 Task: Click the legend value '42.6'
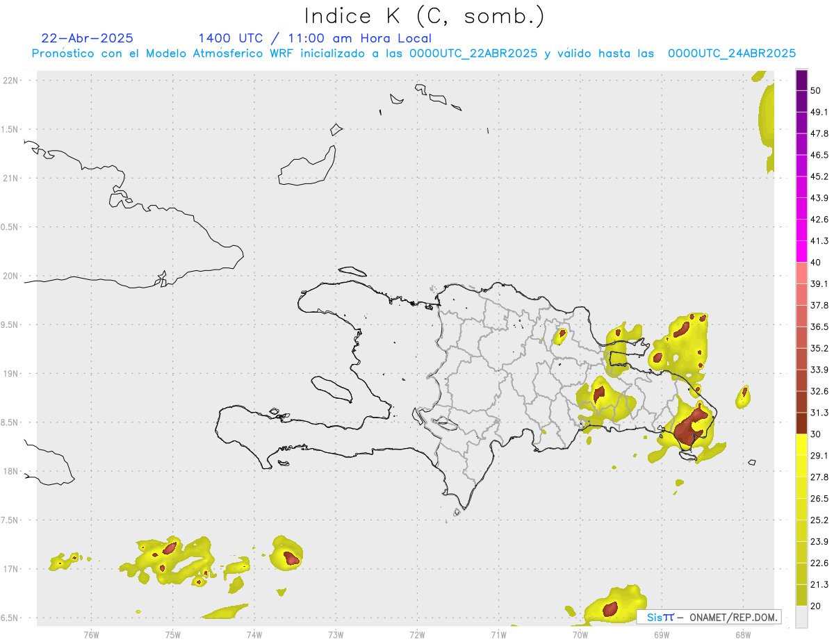tap(819, 220)
